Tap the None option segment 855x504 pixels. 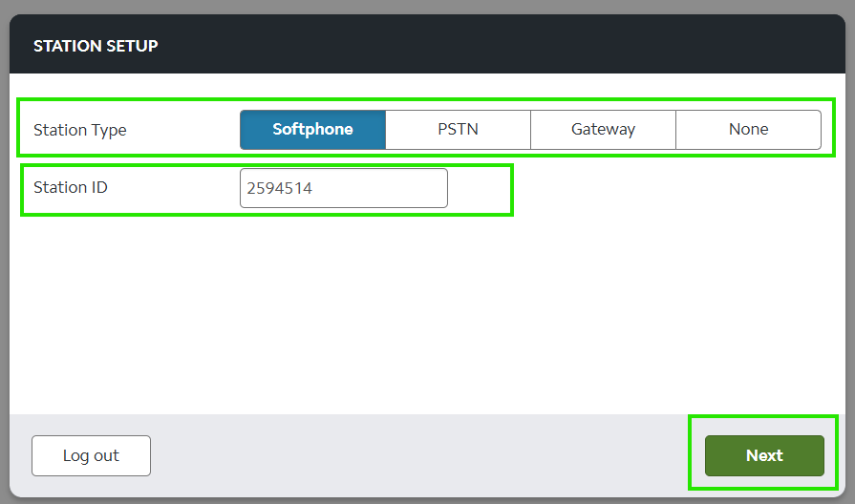pos(748,130)
